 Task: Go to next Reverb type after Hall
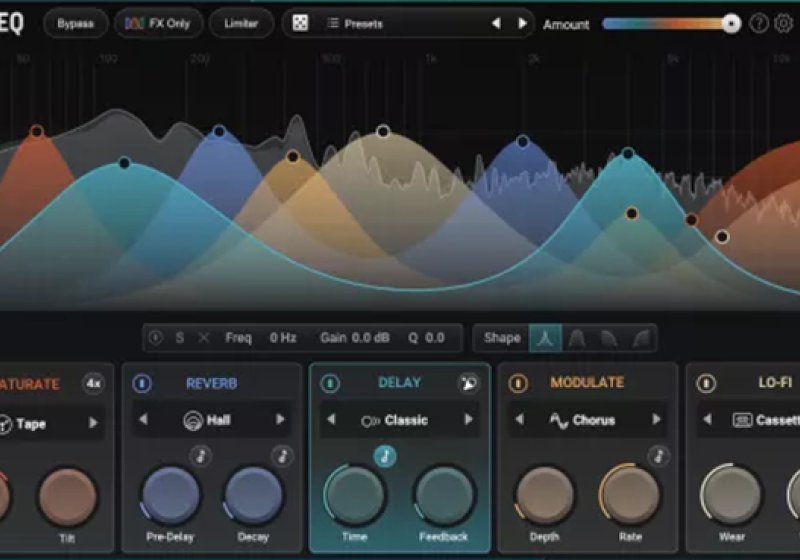point(280,419)
